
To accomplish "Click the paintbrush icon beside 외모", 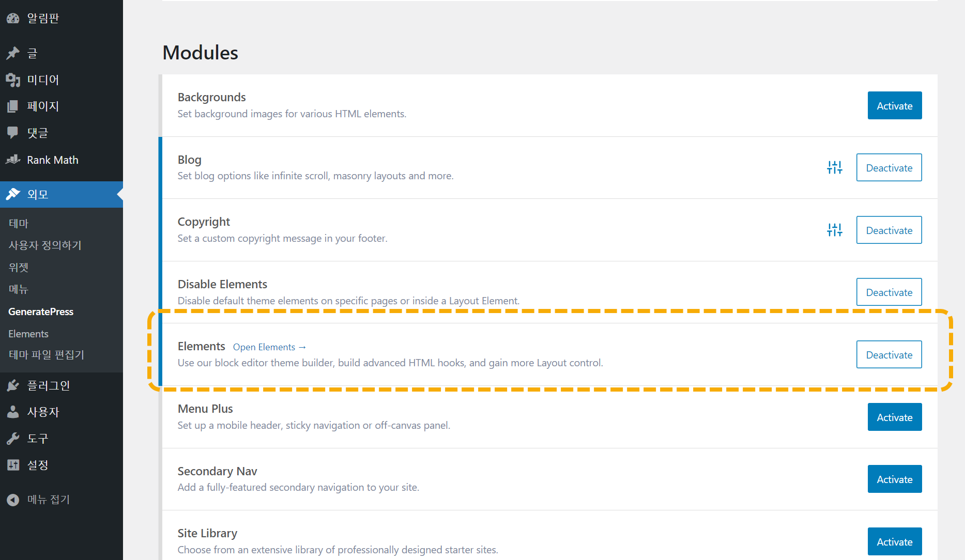I will click(13, 194).
